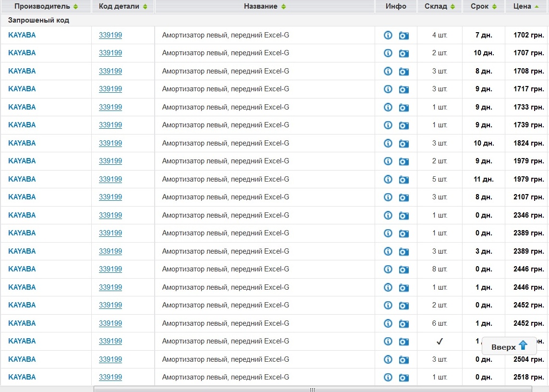Open photo camera icon for 1707 грн. offer

point(404,53)
